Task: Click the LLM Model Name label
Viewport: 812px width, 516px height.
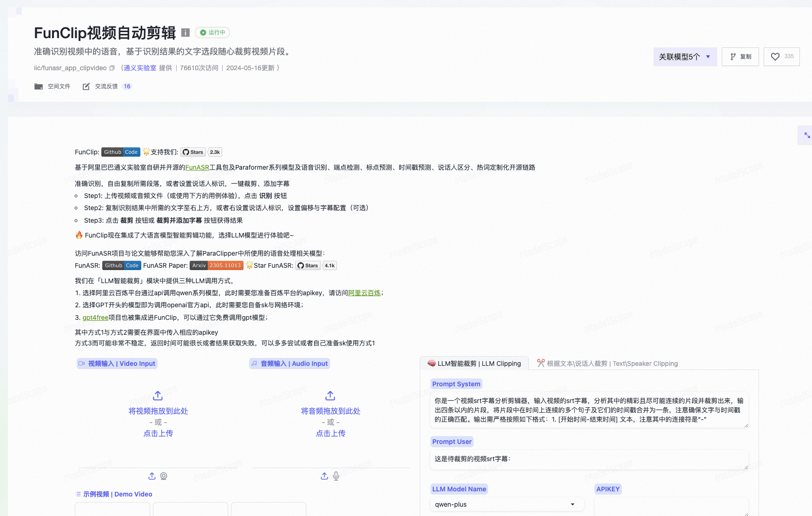Action: click(x=459, y=489)
